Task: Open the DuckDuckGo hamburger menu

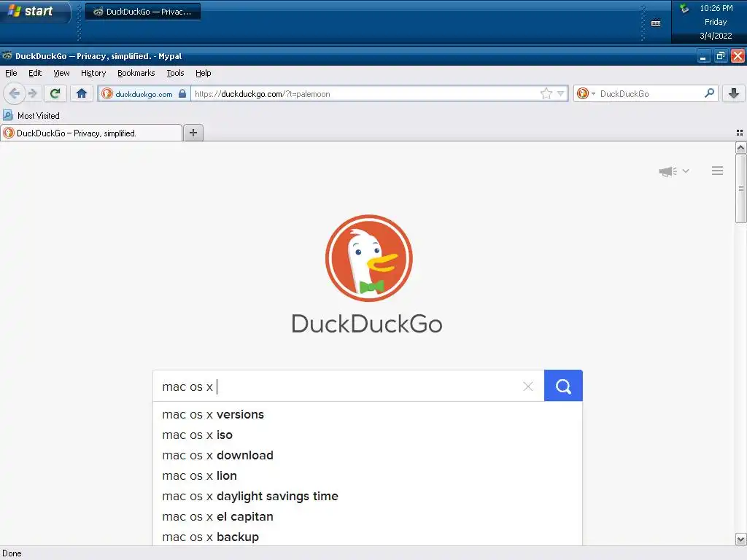Action: pos(718,171)
